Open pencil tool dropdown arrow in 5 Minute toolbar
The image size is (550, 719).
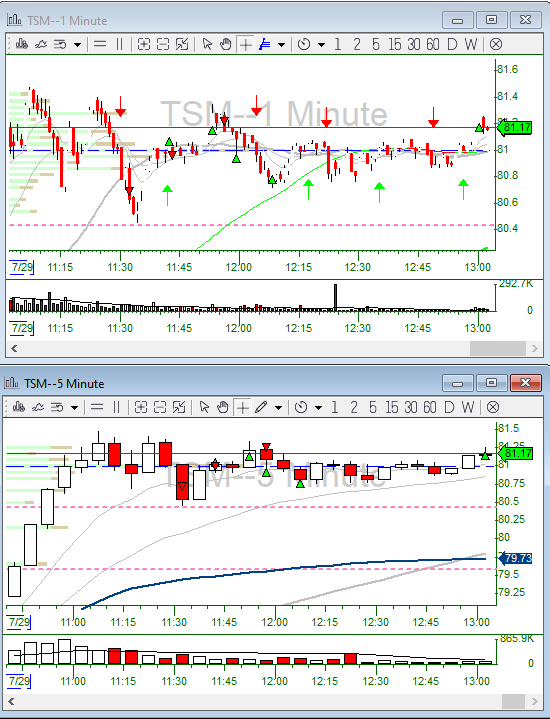[278, 408]
